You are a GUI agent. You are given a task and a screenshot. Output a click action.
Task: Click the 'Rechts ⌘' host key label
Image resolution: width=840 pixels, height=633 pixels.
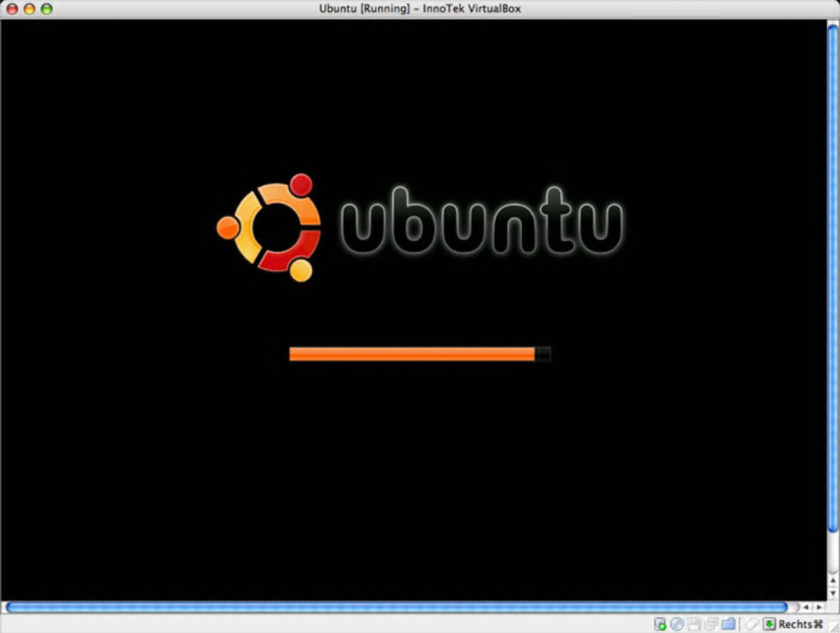[800, 624]
